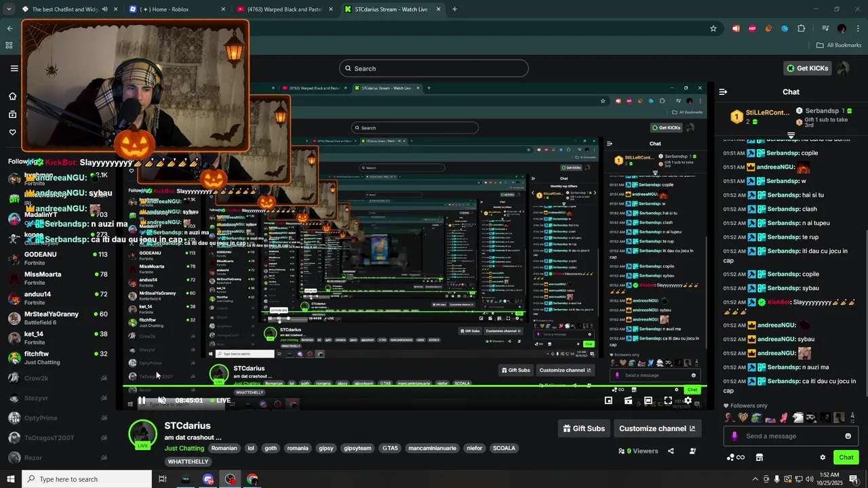This screenshot has height=488, width=868.
Task: Collapse the chat panel with arrow icon
Action: tap(723, 91)
